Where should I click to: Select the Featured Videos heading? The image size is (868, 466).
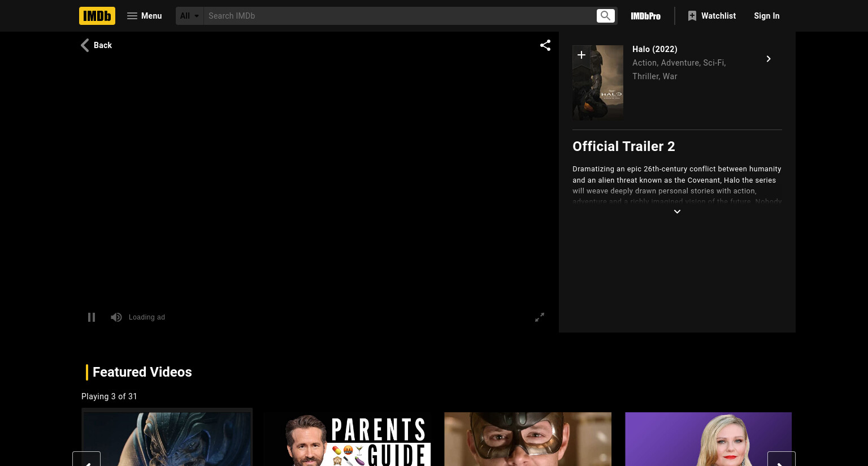coord(142,372)
